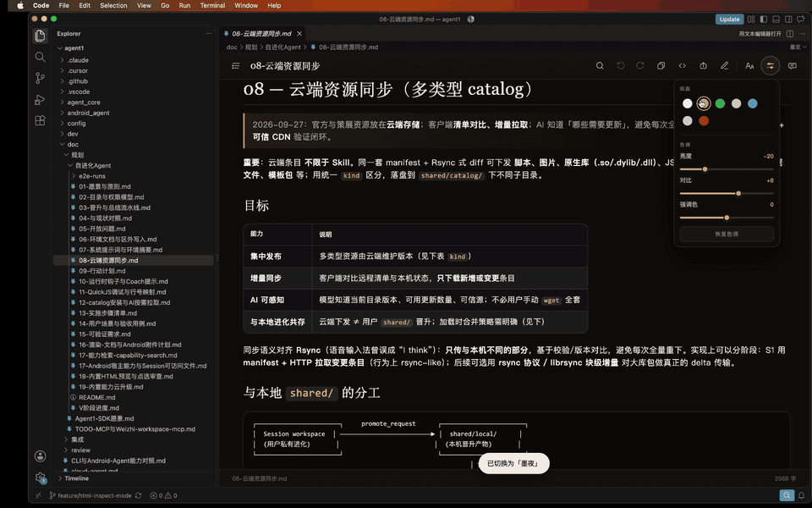The image size is (812, 508).
Task: Click the synchronize changes icon in status bar
Action: (138, 495)
